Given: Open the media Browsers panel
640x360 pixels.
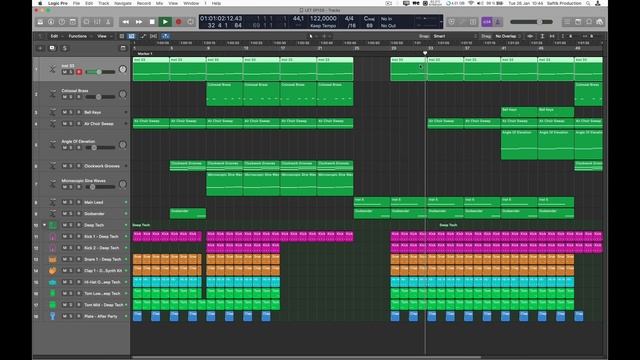Looking at the screenshot, I should point(600,22).
